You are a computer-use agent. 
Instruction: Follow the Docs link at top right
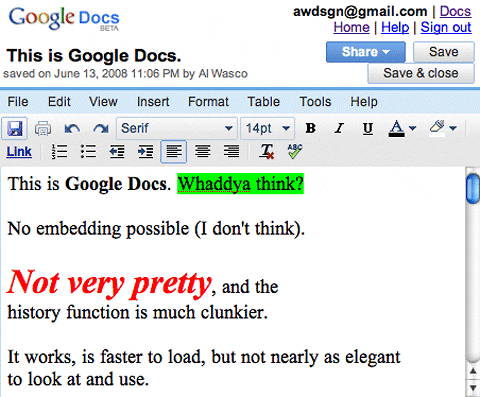pyautogui.click(x=455, y=12)
